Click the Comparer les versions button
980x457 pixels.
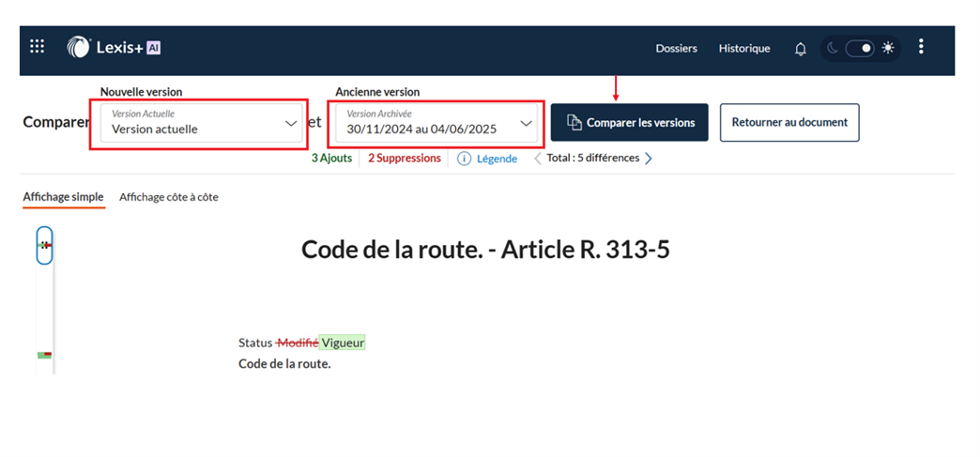(630, 123)
